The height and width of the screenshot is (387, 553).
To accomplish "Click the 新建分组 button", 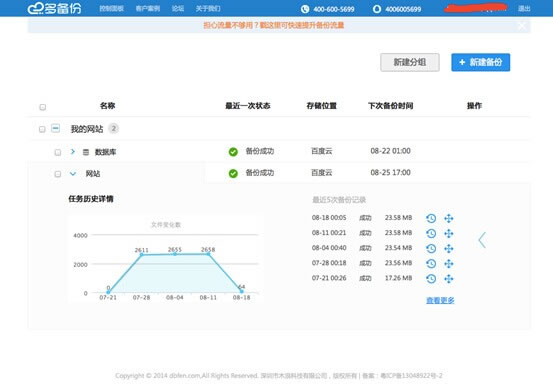I will point(410,62).
